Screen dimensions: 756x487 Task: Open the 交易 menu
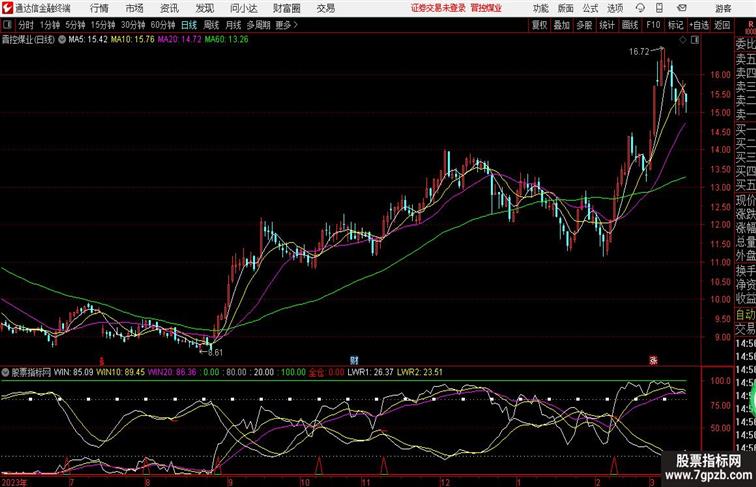[325, 8]
